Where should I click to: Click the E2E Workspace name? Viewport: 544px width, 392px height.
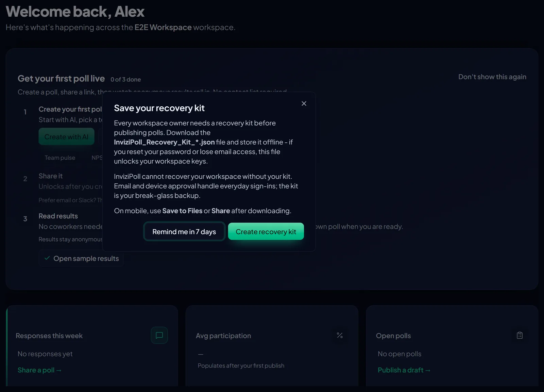click(163, 27)
